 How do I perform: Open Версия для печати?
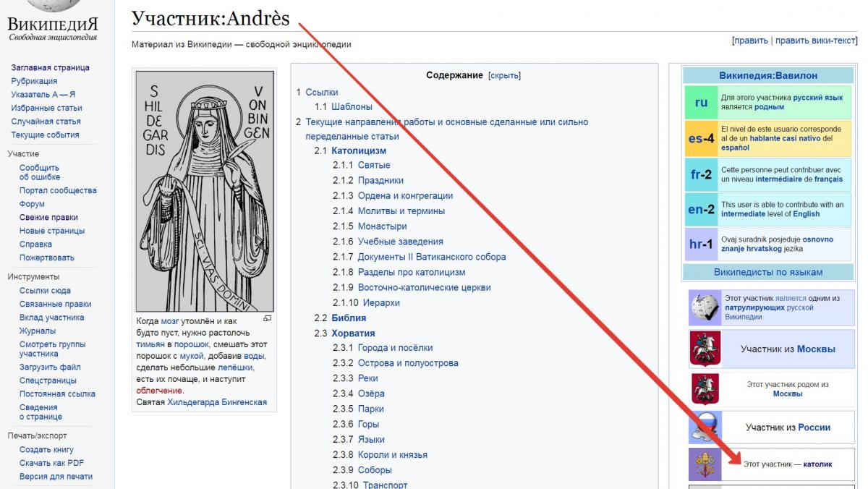[x=56, y=476]
